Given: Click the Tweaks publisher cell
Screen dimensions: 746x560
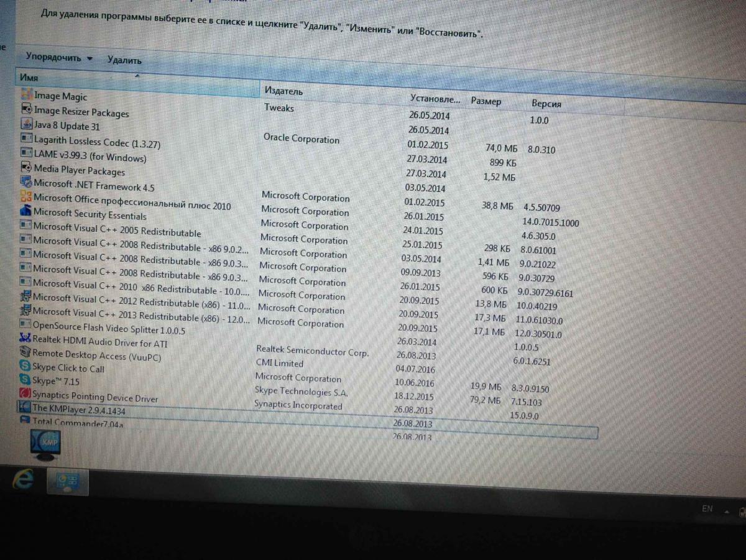Looking at the screenshot, I should [279, 108].
